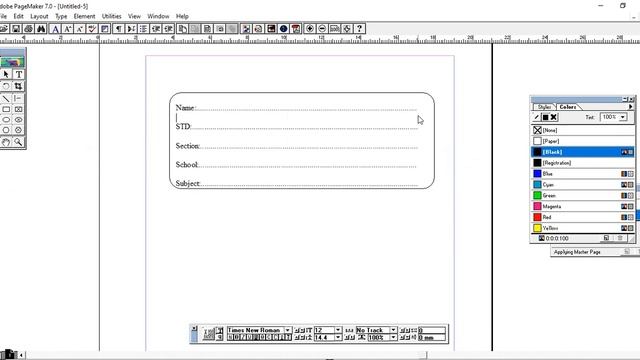Click the baseline shift 0 mm field
The image size is (640, 360).
tap(432, 338)
